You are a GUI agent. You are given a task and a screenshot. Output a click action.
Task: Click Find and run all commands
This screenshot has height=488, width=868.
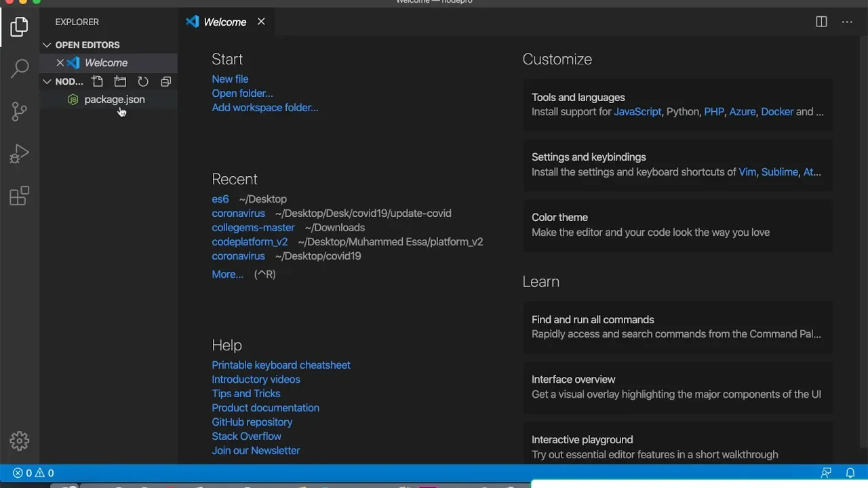tap(677, 327)
